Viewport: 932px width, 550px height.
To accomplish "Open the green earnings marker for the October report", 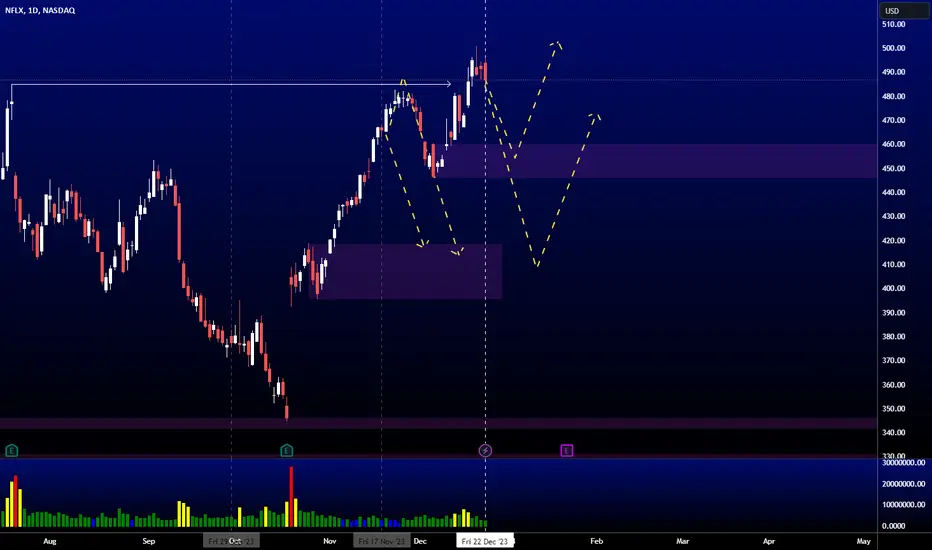I will pyautogui.click(x=286, y=451).
